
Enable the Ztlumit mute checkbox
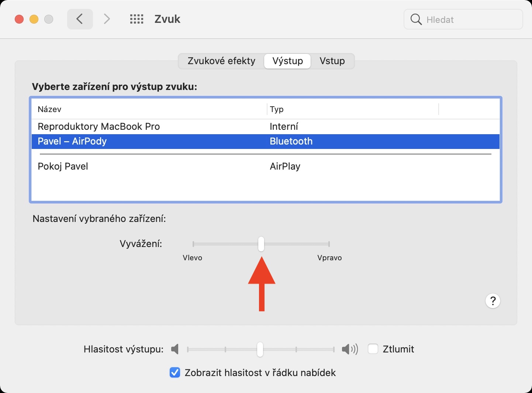373,349
